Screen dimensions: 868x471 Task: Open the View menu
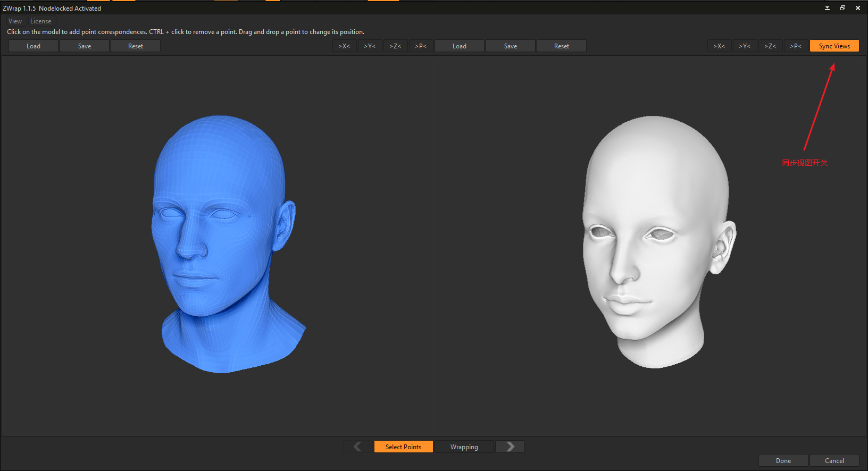coord(15,21)
